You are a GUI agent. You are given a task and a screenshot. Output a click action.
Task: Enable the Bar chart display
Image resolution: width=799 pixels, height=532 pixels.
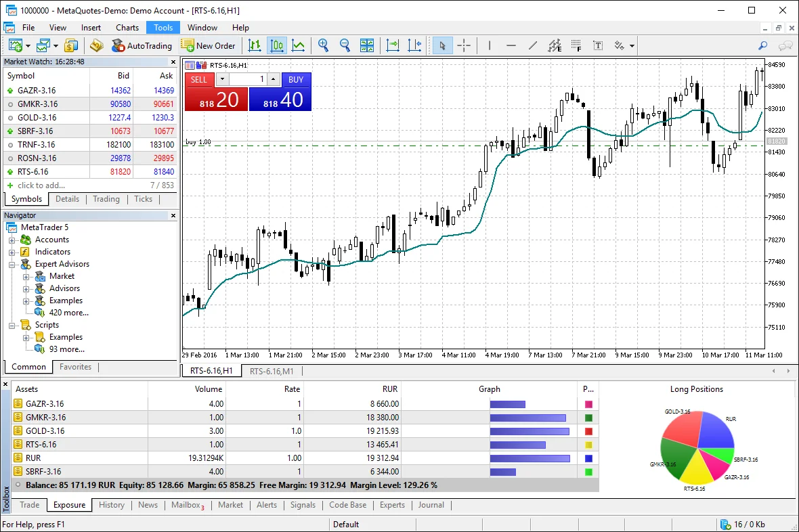[x=255, y=45]
